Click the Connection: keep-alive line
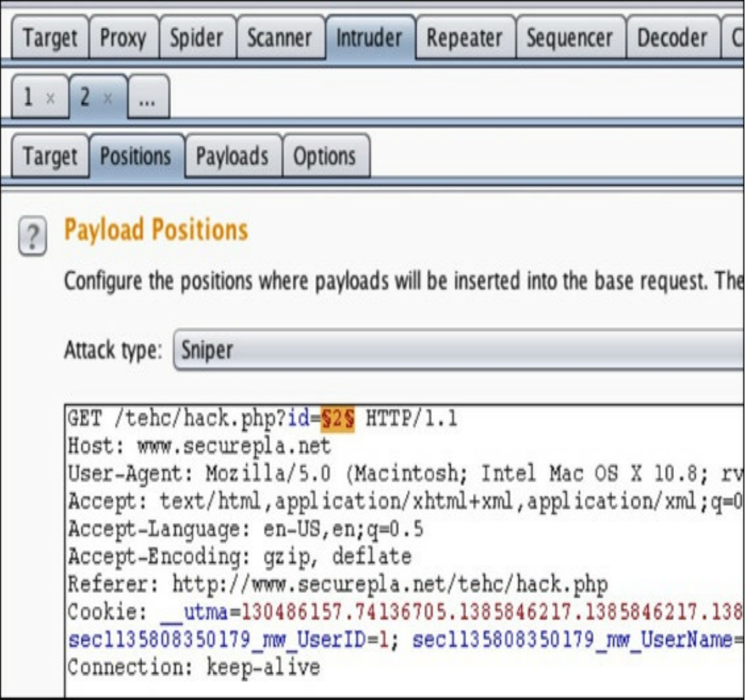This screenshot has height=700, width=745. click(x=194, y=667)
